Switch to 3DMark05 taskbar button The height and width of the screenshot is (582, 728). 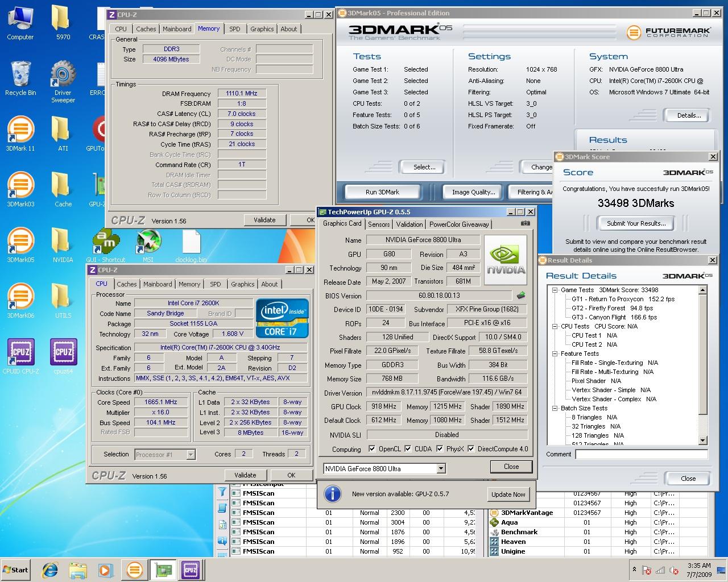tap(134, 569)
